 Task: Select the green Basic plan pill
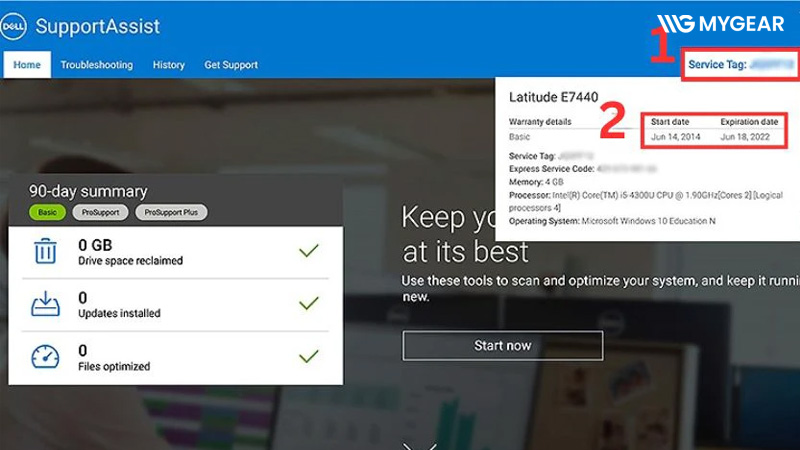coord(47,213)
